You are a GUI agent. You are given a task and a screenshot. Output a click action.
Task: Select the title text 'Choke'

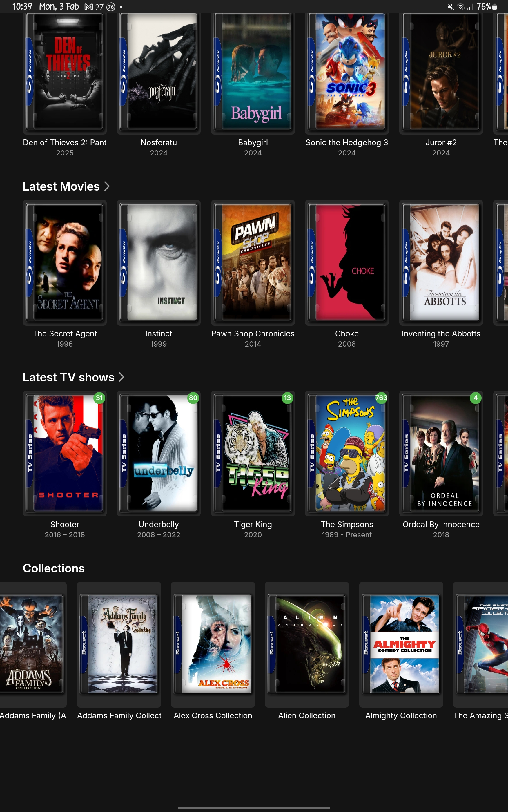pos(347,333)
